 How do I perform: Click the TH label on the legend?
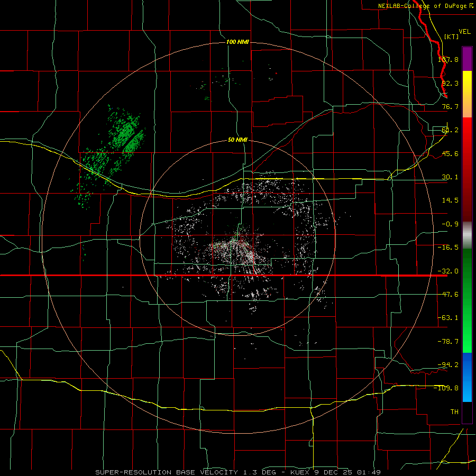pyautogui.click(x=454, y=411)
